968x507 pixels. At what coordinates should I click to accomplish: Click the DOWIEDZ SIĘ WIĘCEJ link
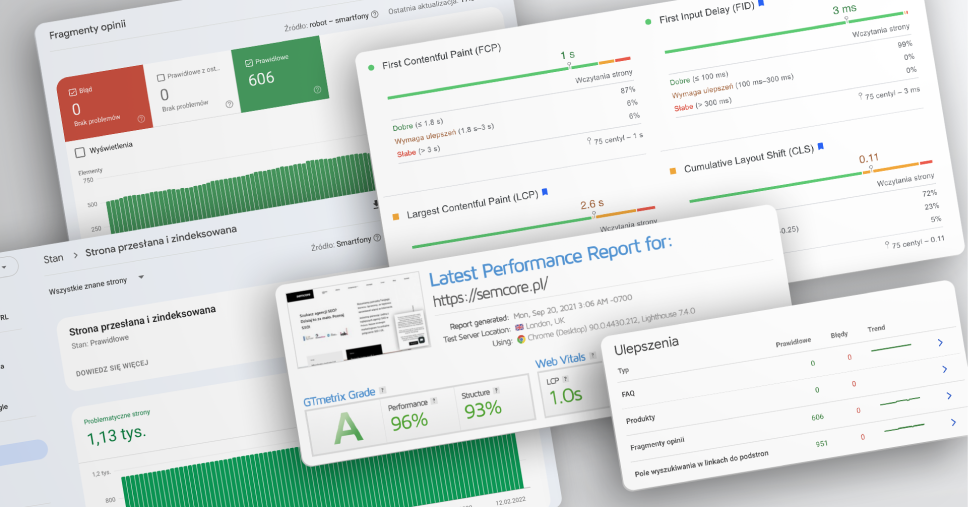112,368
